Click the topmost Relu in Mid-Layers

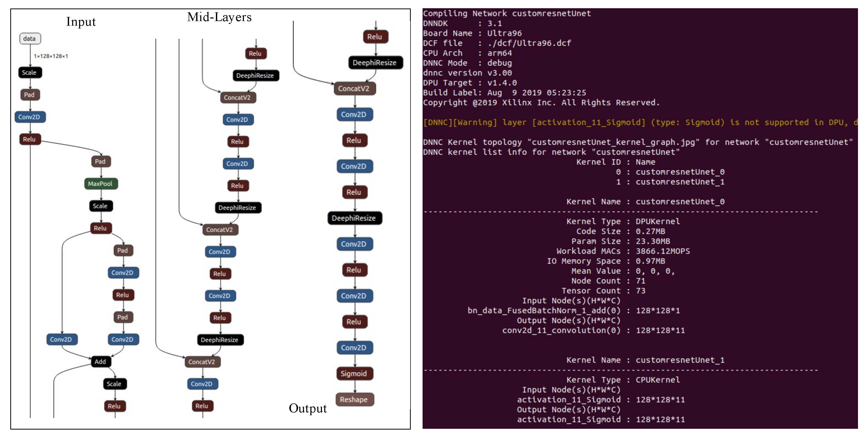256,54
